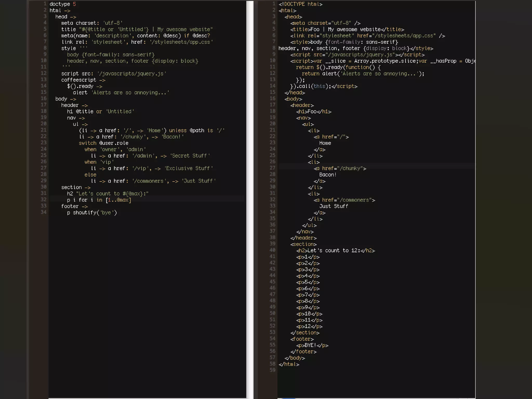Click line number 1 in left gutter

45,4
